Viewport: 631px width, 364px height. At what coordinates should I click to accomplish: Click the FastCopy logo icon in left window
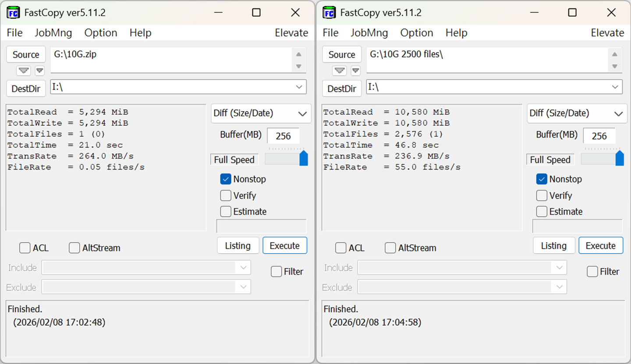point(13,12)
